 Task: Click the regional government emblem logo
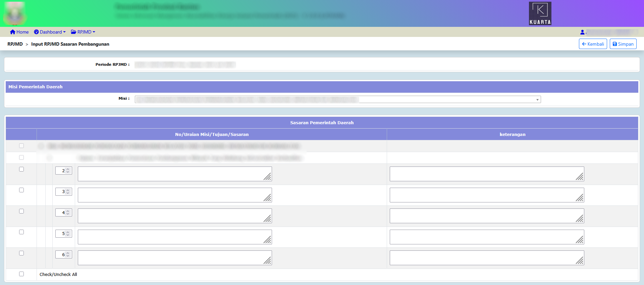pos(15,13)
